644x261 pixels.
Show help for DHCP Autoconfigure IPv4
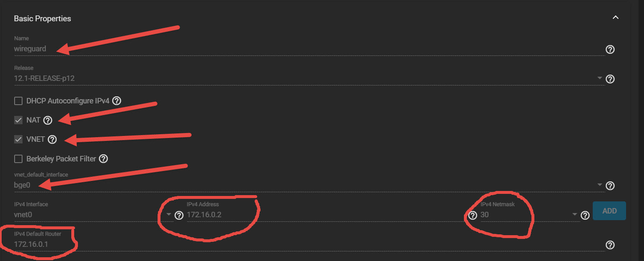(x=117, y=100)
